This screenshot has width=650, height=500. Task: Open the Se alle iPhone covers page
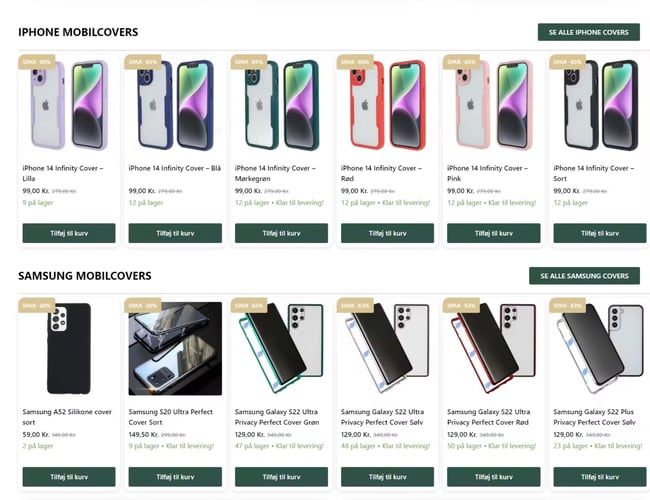click(x=589, y=32)
